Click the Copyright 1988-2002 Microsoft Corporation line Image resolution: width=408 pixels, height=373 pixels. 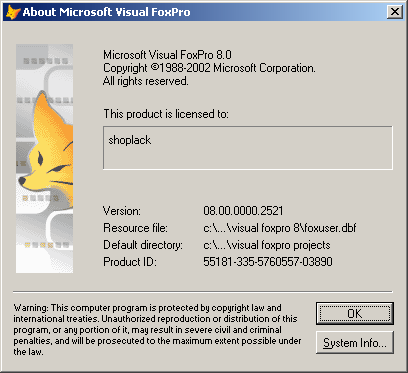[209, 68]
